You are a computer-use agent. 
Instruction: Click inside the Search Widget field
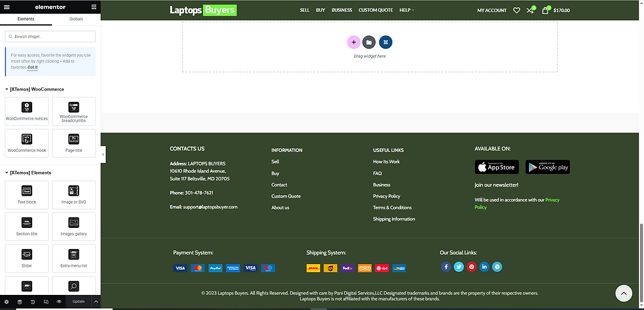tap(50, 37)
